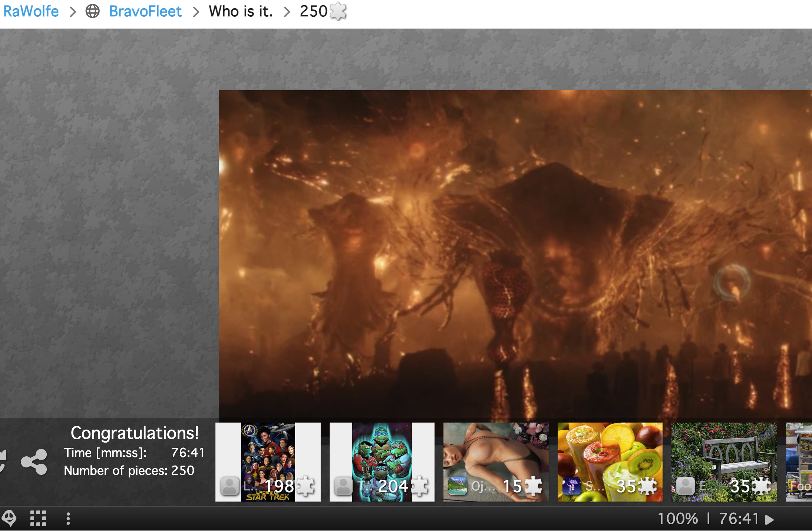The image size is (812, 532).
Task: Click the 'Number of pieces: 250' line
Action: tap(129, 470)
